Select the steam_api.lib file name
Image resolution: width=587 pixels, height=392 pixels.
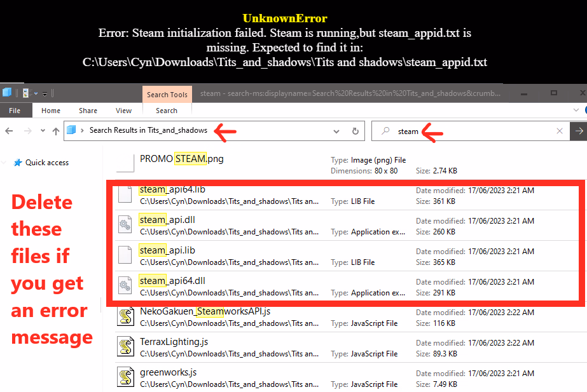pos(167,250)
